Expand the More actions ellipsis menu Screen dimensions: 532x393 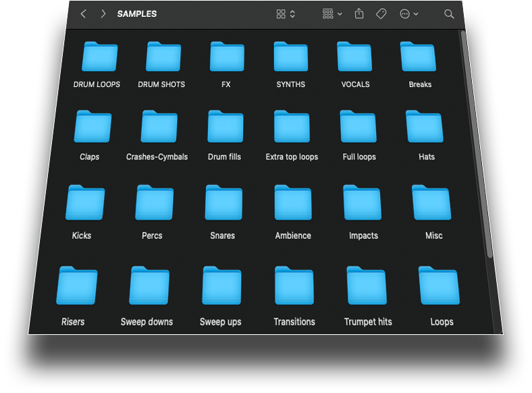click(409, 14)
